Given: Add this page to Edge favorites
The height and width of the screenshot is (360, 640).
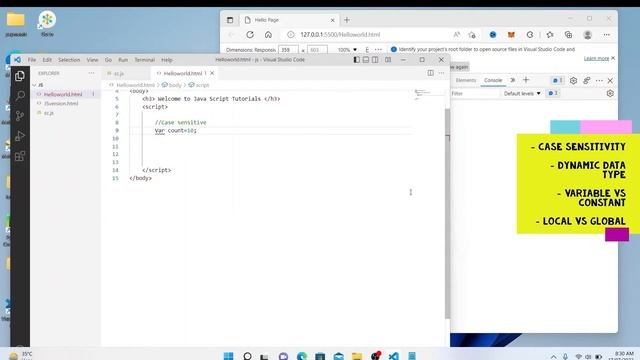Looking at the screenshot, I should pos(472,35).
